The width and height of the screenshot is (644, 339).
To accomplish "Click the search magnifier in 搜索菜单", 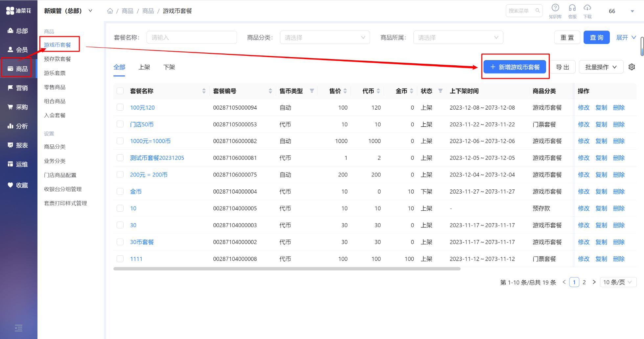I will pyautogui.click(x=538, y=11).
